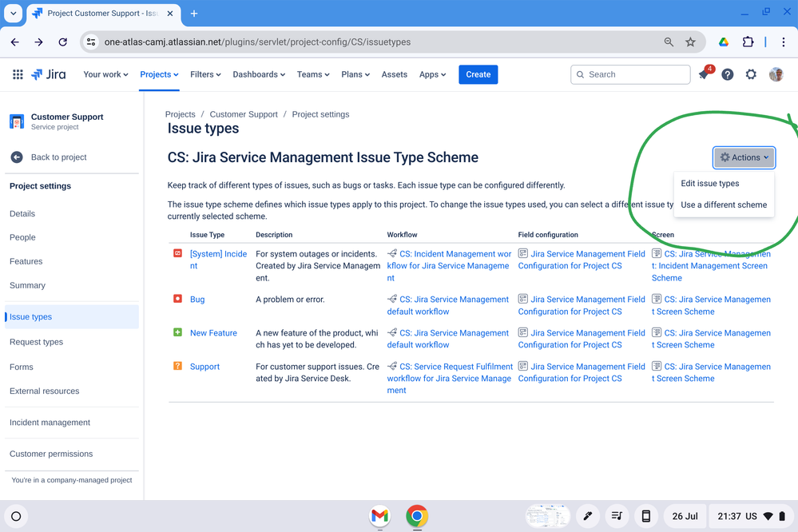The image size is (798, 532).
Task: Open the Jira app switcher grid icon
Action: point(18,74)
